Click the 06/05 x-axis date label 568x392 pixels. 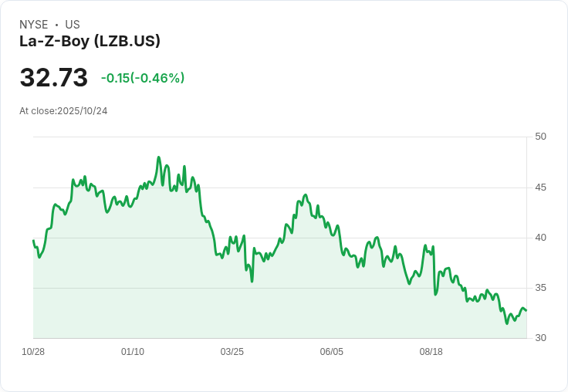click(x=331, y=352)
